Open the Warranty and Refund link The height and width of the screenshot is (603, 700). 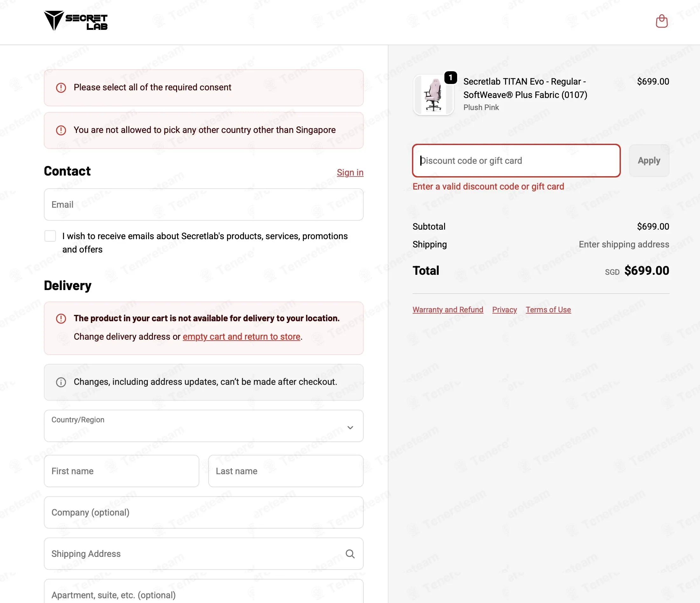(x=448, y=310)
